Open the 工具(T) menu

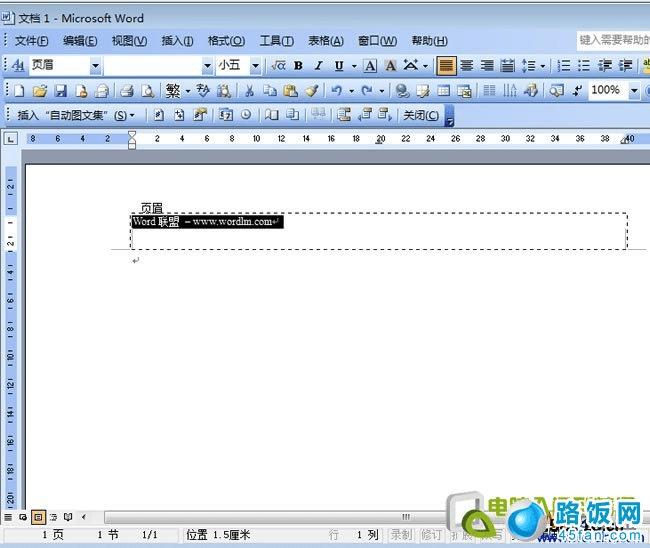(277, 41)
